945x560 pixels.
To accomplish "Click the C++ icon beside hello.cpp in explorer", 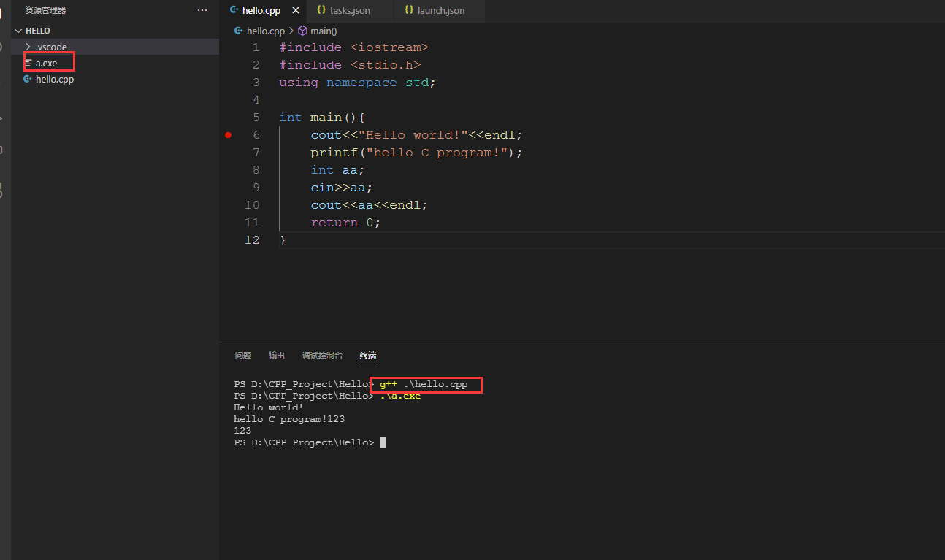I will pyautogui.click(x=28, y=79).
